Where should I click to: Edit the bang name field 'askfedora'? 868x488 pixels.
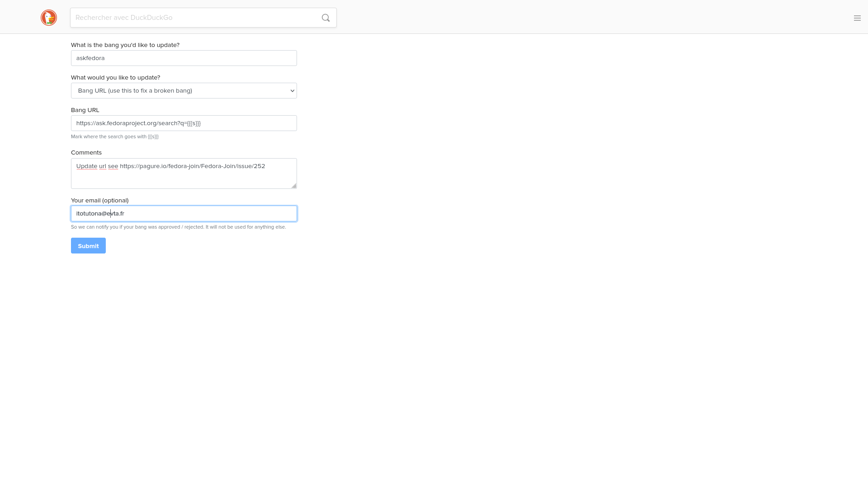coord(184,58)
